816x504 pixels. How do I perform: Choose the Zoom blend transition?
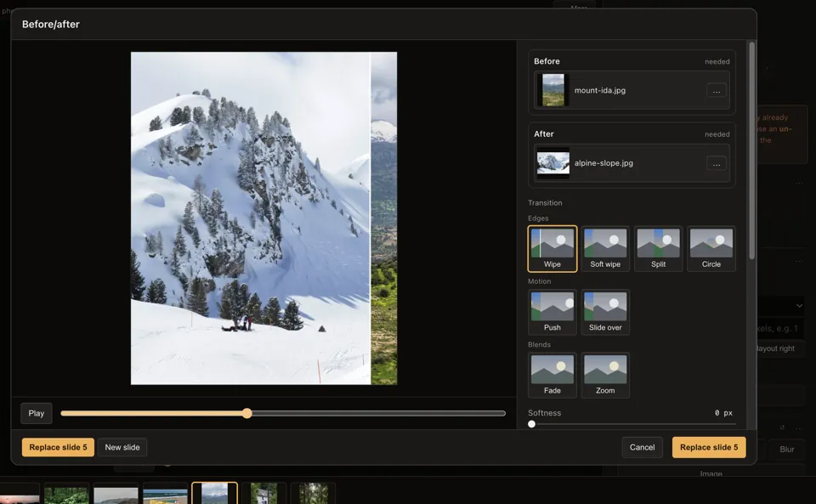tap(605, 375)
